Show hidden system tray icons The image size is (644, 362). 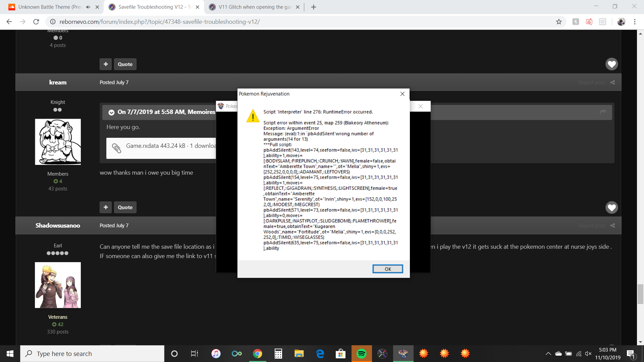[548, 354]
